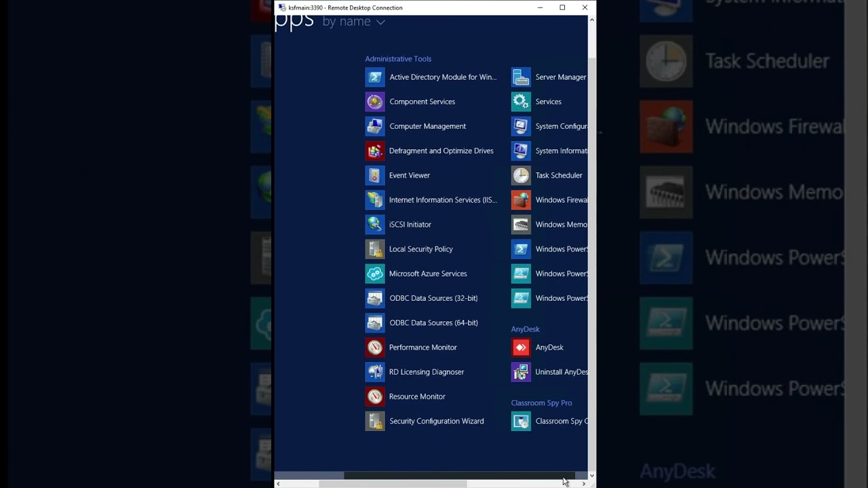Launch Component Services from its icon
Image resolution: width=868 pixels, height=488 pixels.
[x=375, y=102]
